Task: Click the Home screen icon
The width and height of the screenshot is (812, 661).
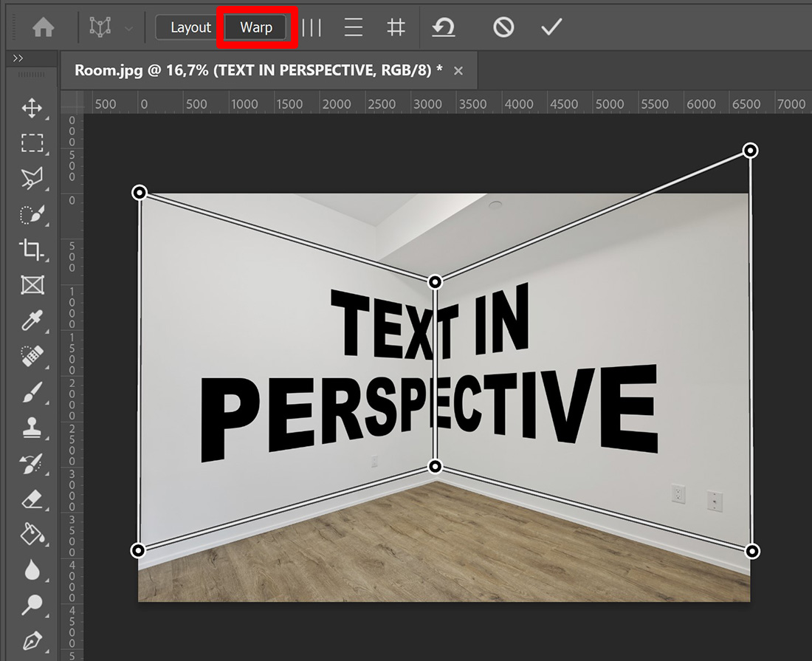Action: point(44,27)
